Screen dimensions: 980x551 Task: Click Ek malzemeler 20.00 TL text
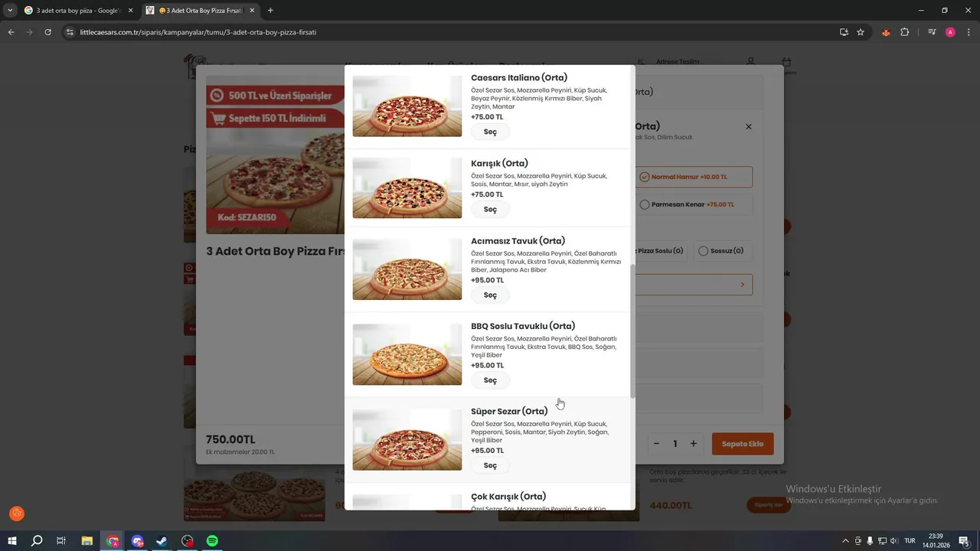[240, 452]
